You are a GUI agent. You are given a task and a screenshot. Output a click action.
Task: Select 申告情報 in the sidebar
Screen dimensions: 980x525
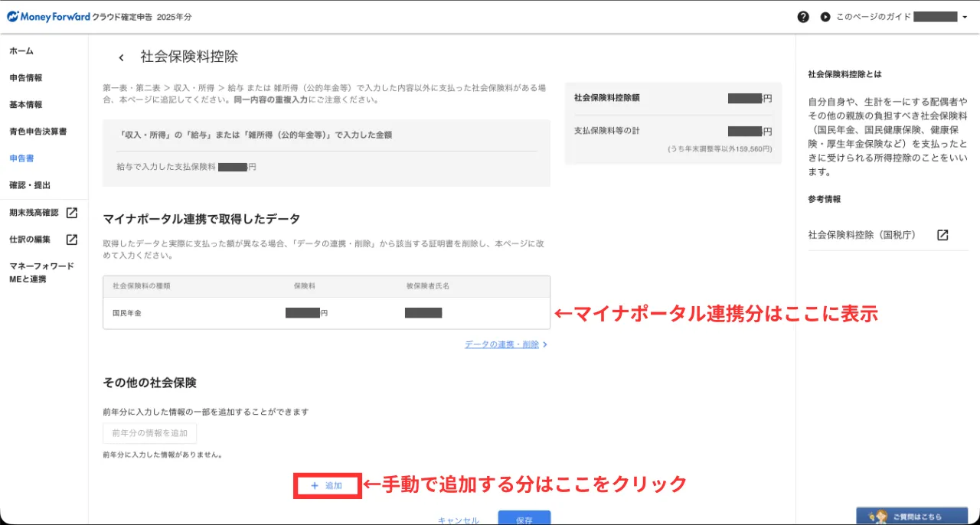click(x=26, y=78)
